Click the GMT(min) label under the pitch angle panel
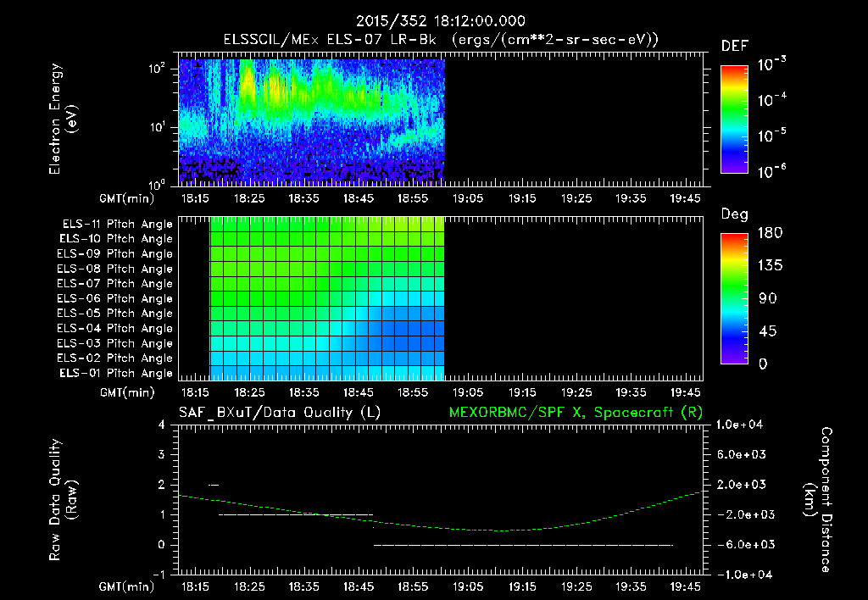Image resolution: width=868 pixels, height=600 pixels. [x=126, y=393]
